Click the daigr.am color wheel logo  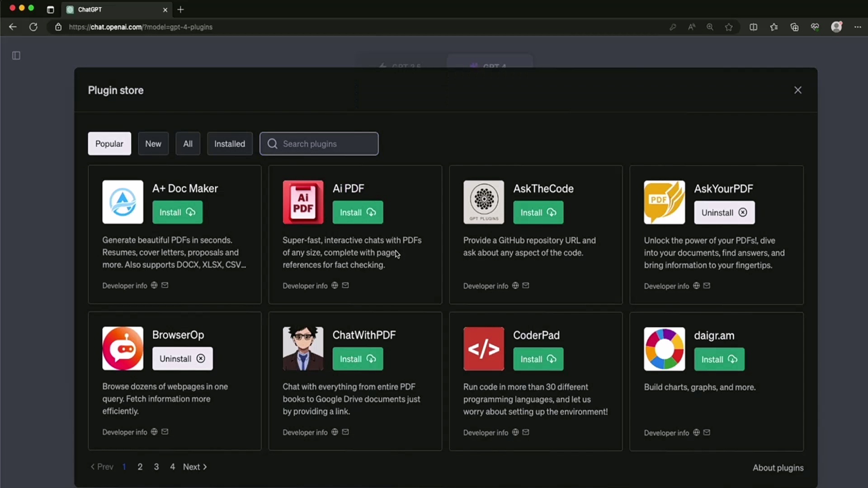pyautogui.click(x=664, y=349)
